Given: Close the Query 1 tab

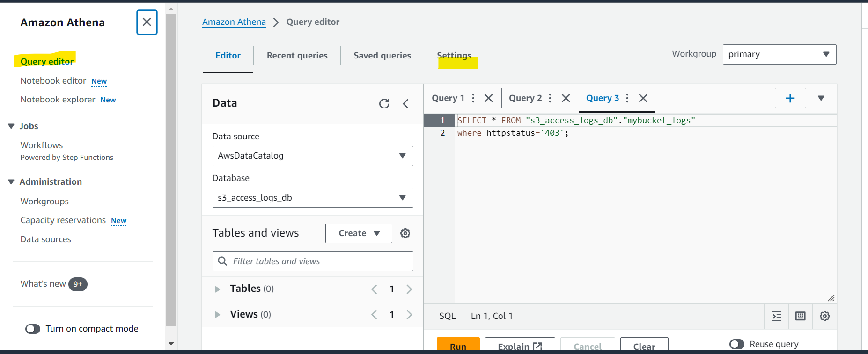Looking at the screenshot, I should pos(489,98).
